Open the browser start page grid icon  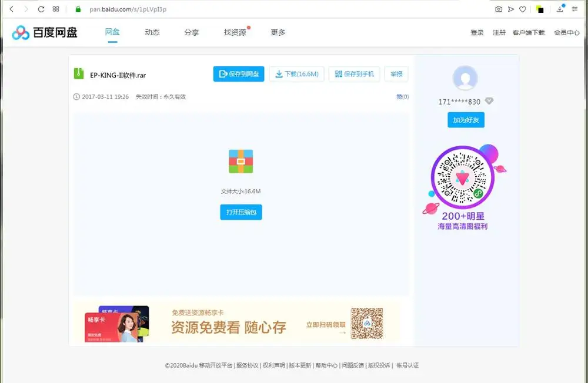pos(56,9)
